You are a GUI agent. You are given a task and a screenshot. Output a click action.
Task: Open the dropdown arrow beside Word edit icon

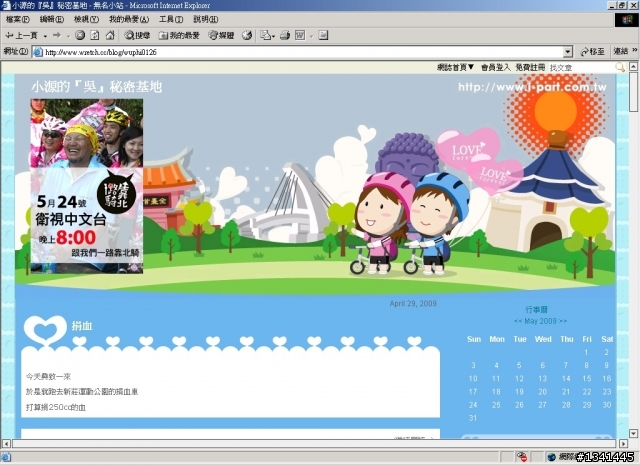click(x=311, y=36)
